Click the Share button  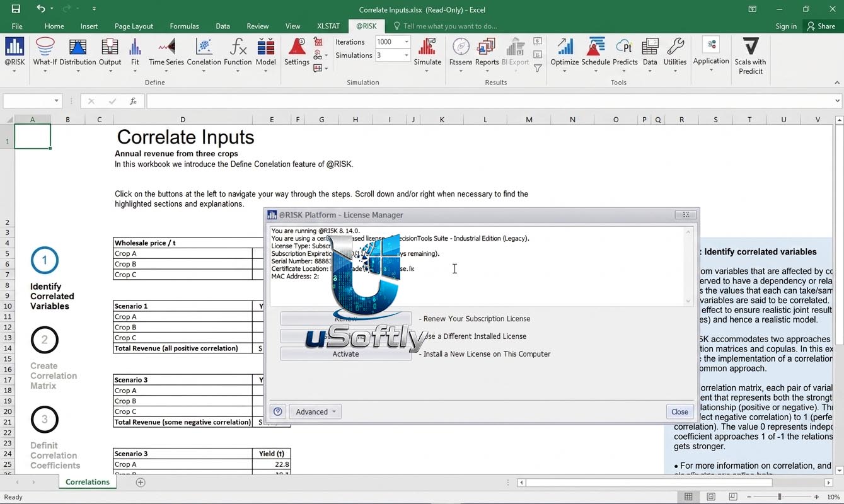point(821,26)
